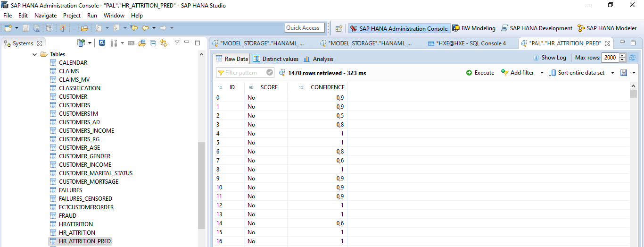Switch to SAP HANA Development perspective
Viewport: 644px width, 247px height.
(537, 28)
